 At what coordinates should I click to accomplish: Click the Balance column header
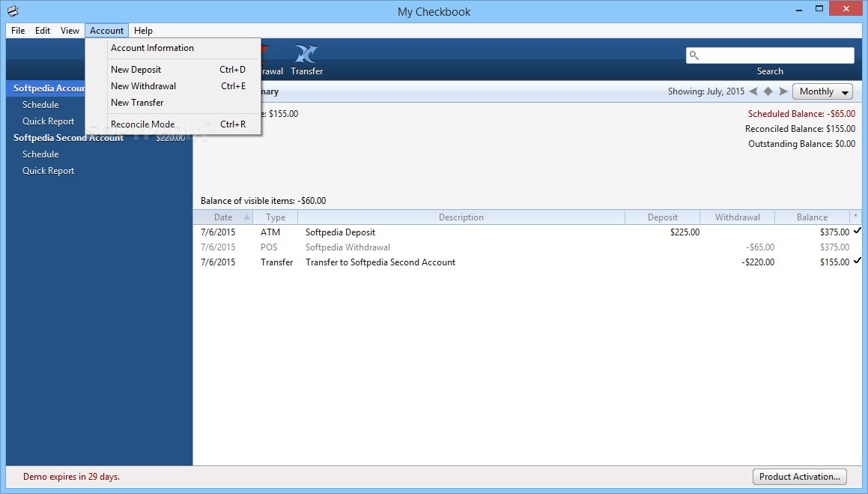tap(812, 217)
